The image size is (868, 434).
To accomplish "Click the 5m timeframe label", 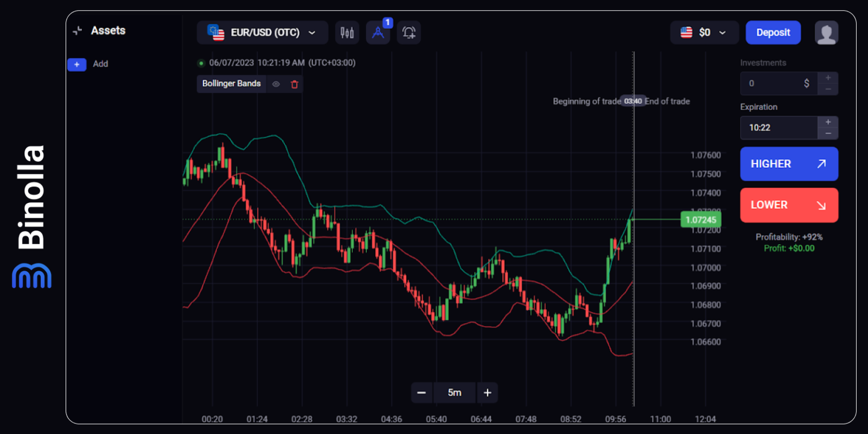I will click(x=454, y=393).
